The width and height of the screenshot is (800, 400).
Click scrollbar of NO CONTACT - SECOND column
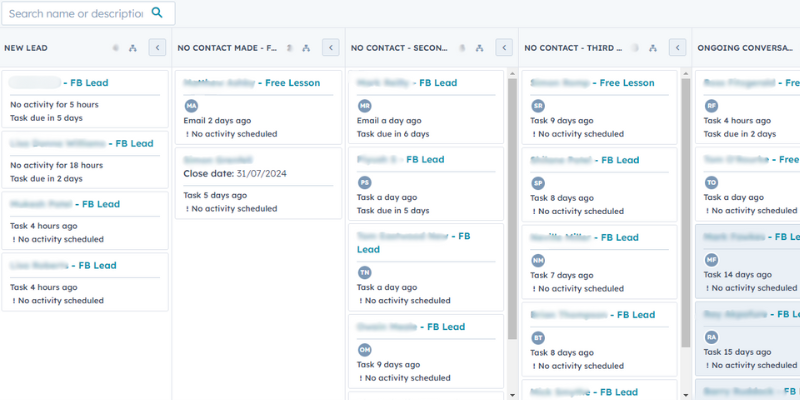pos(512,209)
